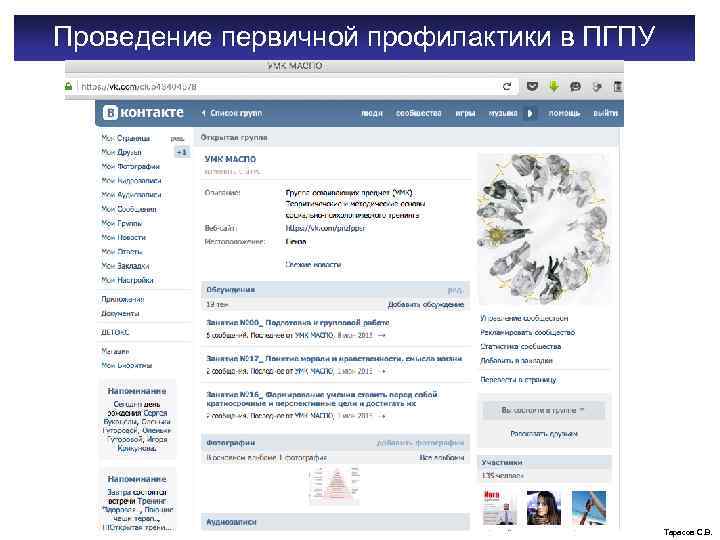720x540 pixels.
Task: Open 'помощь' in the VK header menu
Action: click(x=564, y=113)
